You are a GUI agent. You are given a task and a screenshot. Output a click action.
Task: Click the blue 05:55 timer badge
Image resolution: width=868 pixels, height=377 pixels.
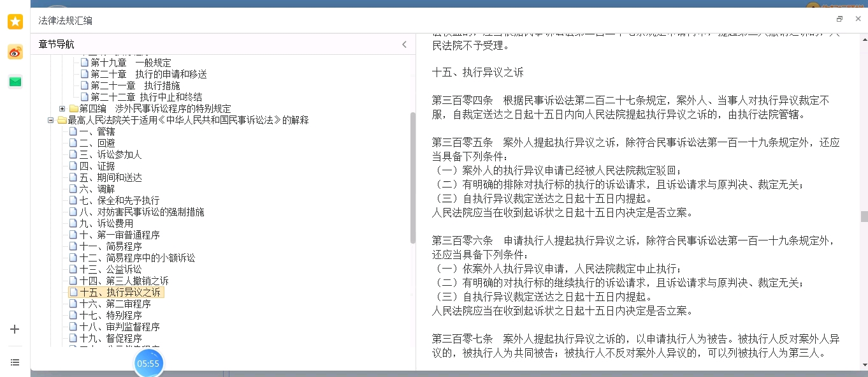148,363
